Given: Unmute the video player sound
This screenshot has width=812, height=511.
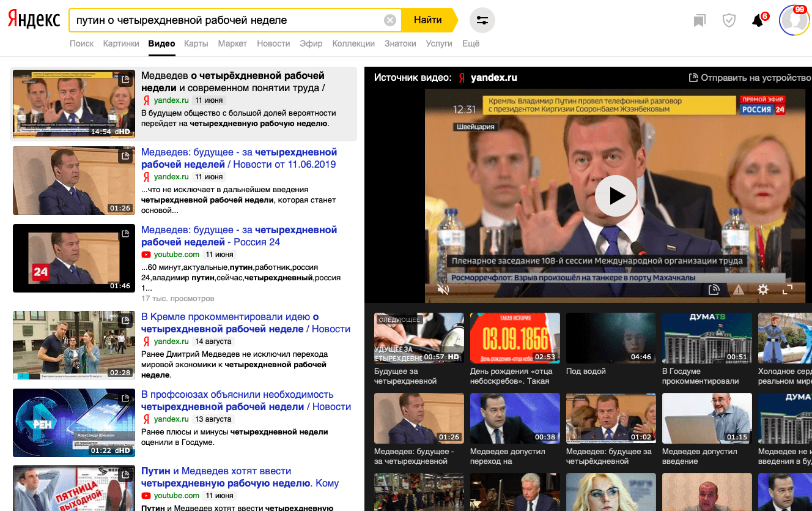Looking at the screenshot, I should pos(443,289).
